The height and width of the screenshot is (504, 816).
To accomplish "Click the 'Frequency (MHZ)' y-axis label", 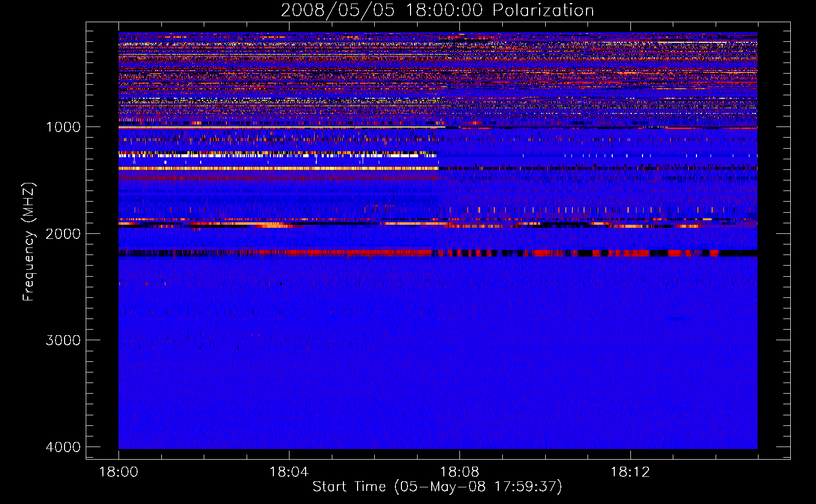I will 29,242.
